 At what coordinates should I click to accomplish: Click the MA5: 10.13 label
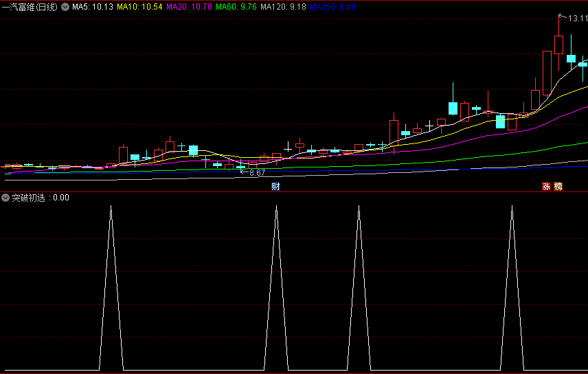(x=93, y=7)
